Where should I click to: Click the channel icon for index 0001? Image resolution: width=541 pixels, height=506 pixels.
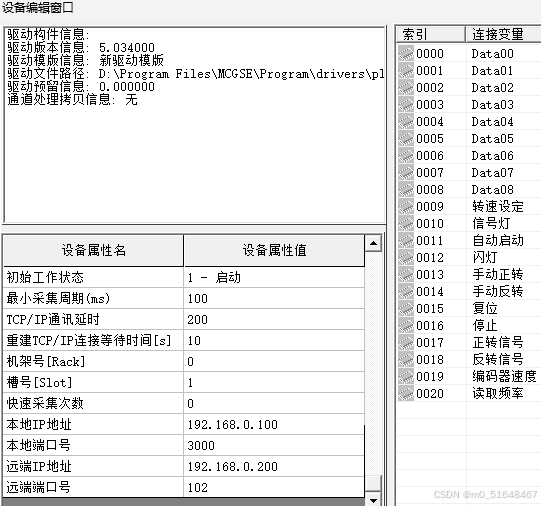point(405,71)
